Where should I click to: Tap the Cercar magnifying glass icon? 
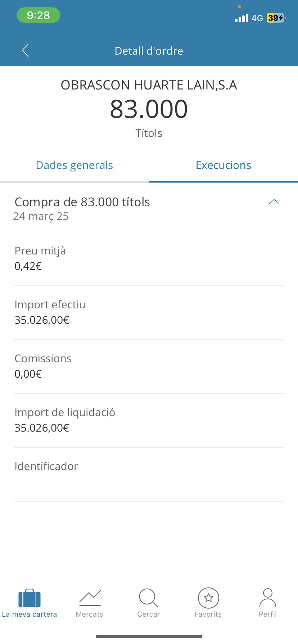[x=148, y=598]
